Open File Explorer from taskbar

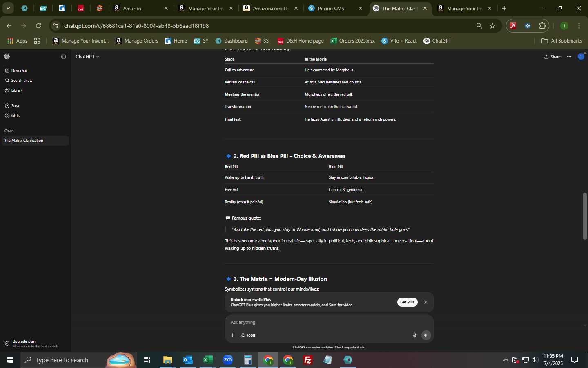tap(167, 360)
